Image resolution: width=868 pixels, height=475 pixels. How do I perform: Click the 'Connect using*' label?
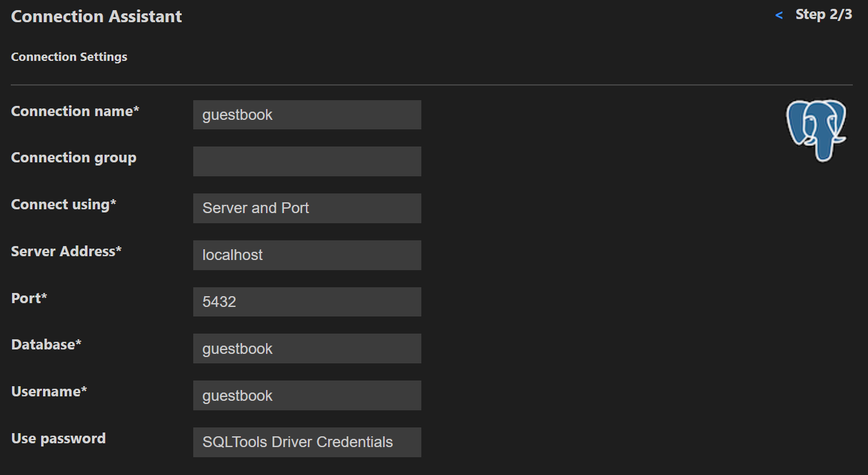(x=63, y=204)
